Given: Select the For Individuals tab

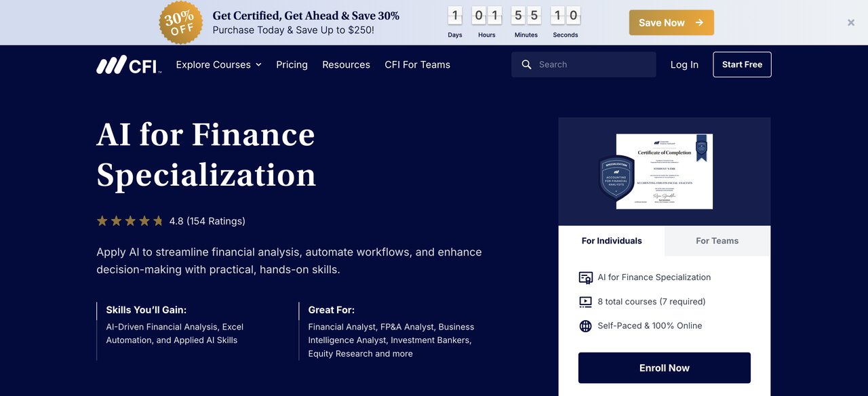Looking at the screenshot, I should (x=612, y=241).
